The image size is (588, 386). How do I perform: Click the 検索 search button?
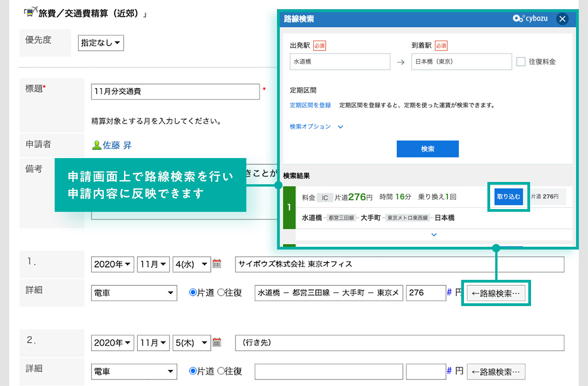[428, 149]
